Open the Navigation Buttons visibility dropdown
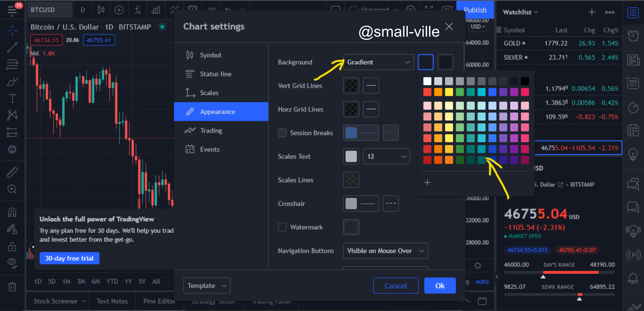 tap(385, 251)
